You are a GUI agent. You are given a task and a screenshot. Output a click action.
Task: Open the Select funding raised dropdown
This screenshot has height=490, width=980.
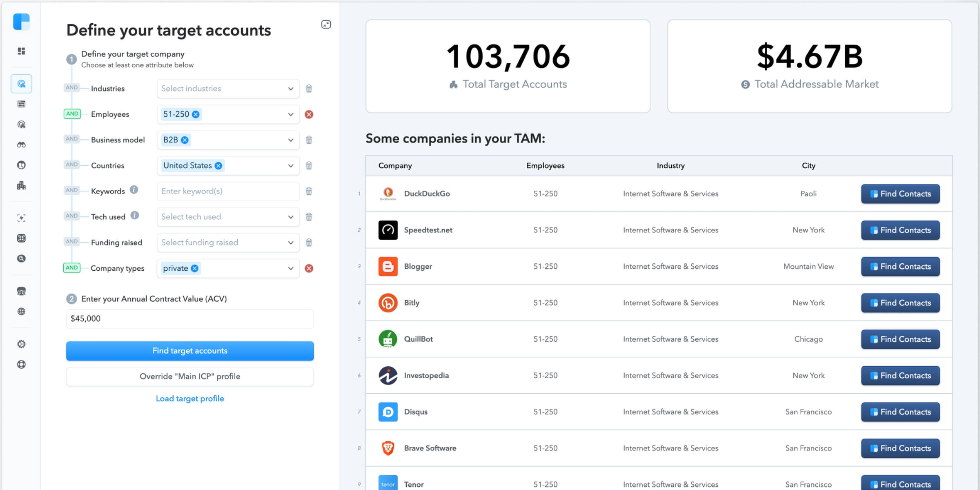[x=228, y=243]
